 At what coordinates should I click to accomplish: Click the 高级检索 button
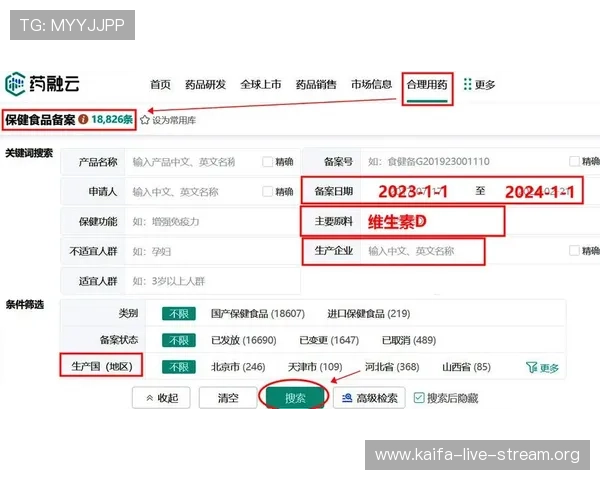(x=369, y=398)
